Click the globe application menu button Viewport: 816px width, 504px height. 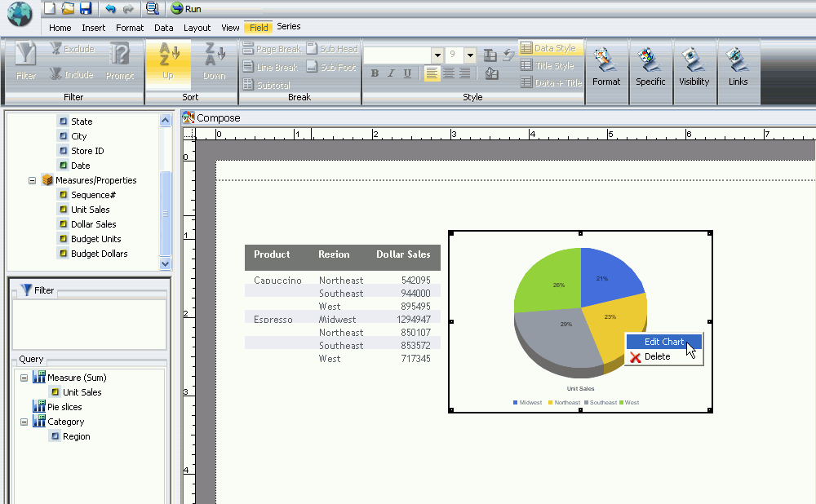coord(20,14)
